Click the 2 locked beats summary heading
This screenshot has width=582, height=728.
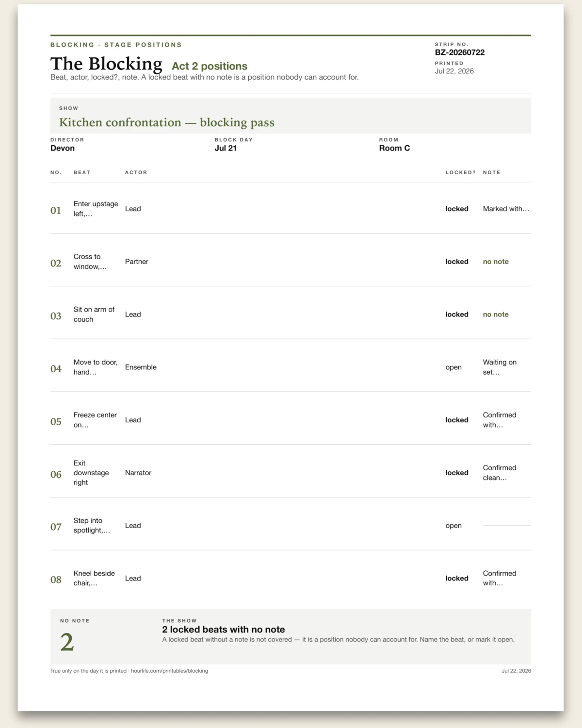(224, 629)
